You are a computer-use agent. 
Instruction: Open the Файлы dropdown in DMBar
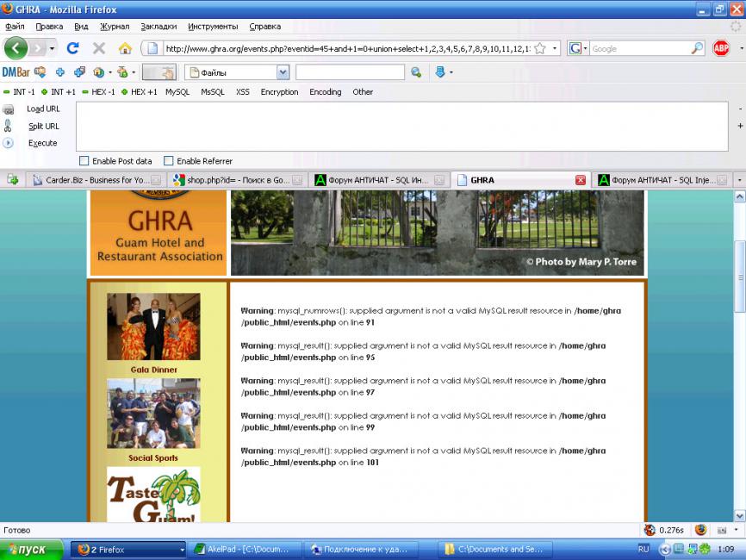(283, 72)
